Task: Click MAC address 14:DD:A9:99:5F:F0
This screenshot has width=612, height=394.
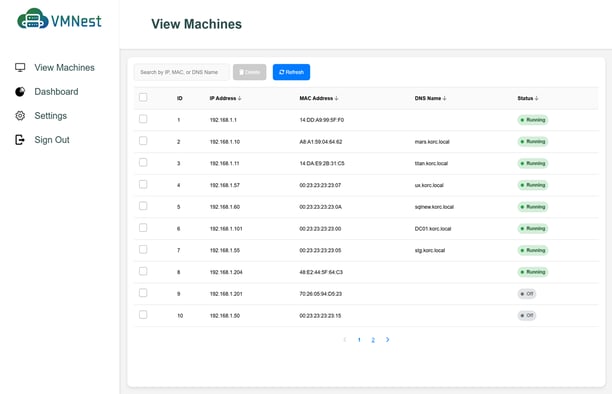Action: tap(322, 120)
